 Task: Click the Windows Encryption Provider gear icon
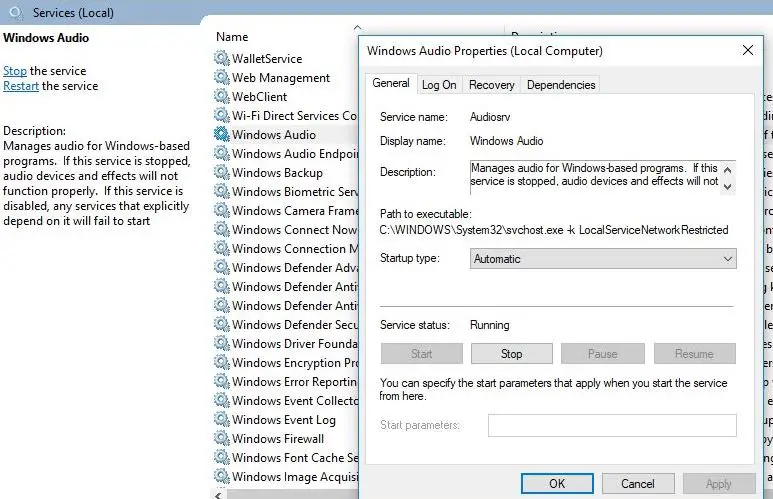222,362
